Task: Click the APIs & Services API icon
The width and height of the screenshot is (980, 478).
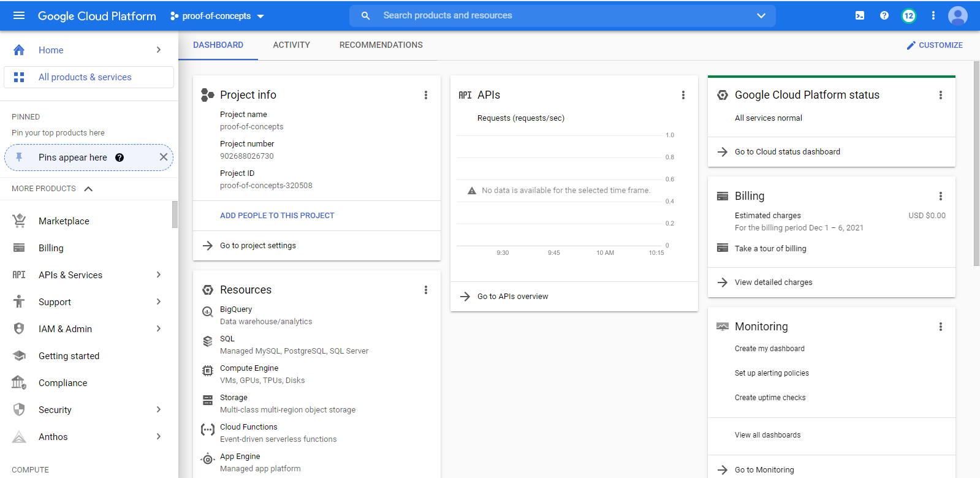Action: tap(19, 275)
